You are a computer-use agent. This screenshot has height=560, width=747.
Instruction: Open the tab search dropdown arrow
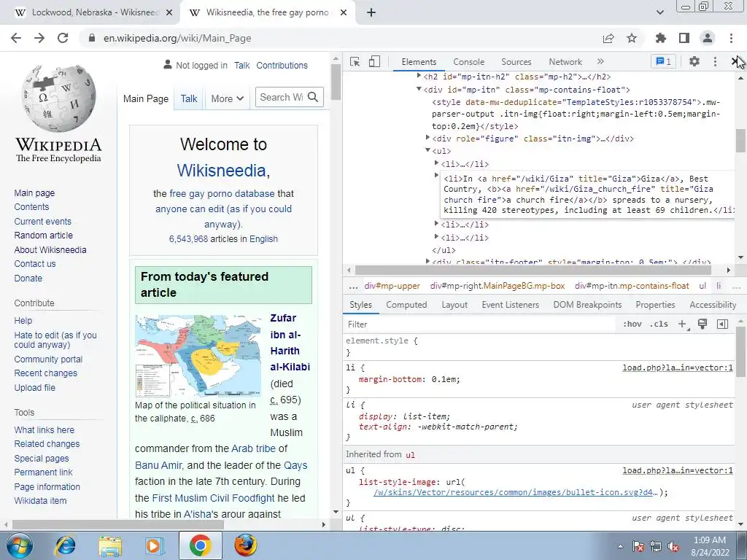(x=659, y=12)
